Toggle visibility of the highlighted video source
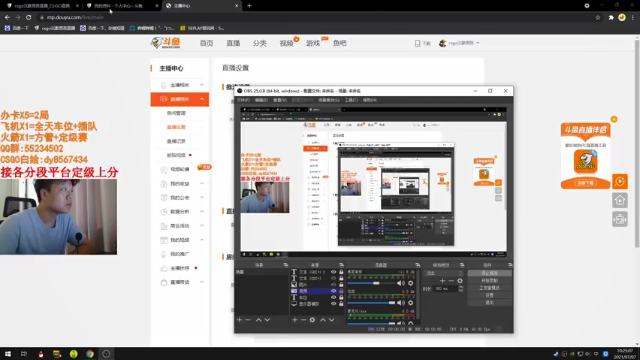The width and height of the screenshot is (640, 360). click(x=333, y=291)
